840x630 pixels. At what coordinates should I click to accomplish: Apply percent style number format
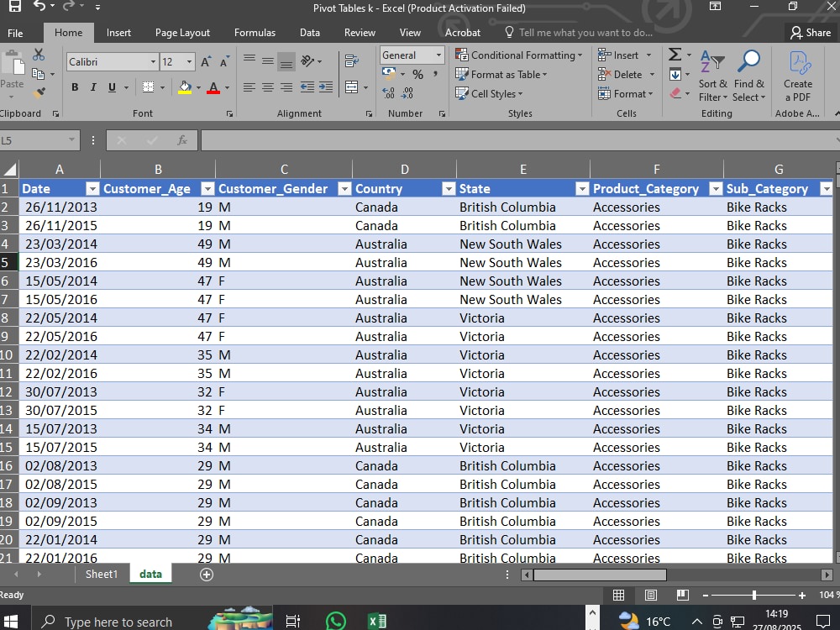tap(417, 74)
